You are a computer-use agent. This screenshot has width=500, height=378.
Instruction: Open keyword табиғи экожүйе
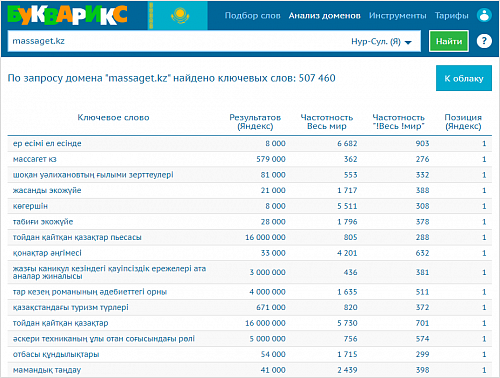coord(43,222)
